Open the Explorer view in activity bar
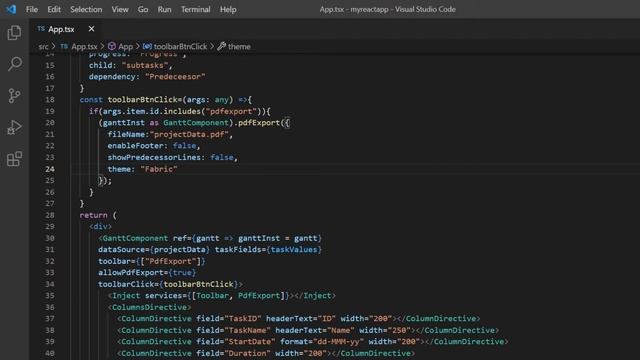Screen dimensions: 640x360 pos(14,33)
